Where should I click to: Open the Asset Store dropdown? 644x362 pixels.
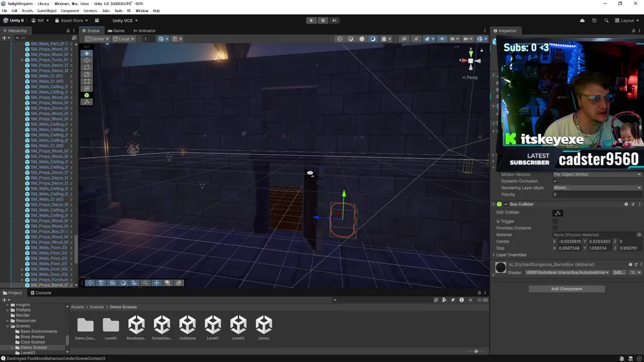tap(71, 21)
